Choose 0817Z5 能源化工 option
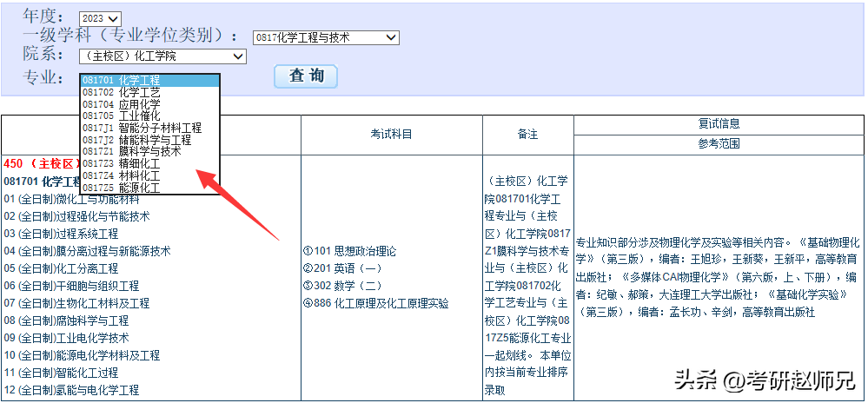The height and width of the screenshot is (403, 868). click(149, 187)
